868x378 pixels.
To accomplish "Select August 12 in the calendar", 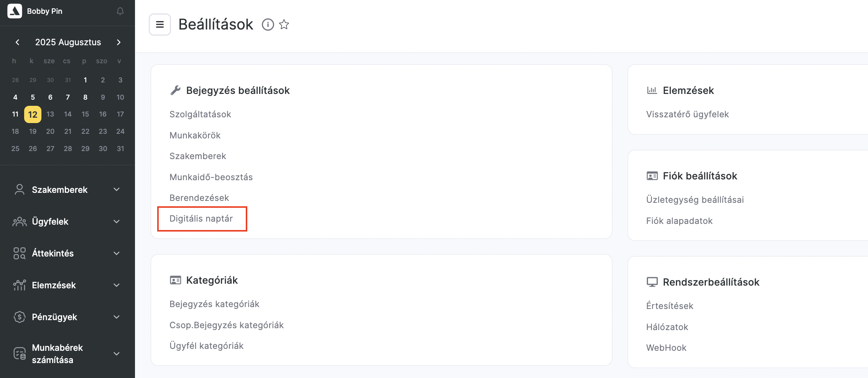I will (x=33, y=114).
